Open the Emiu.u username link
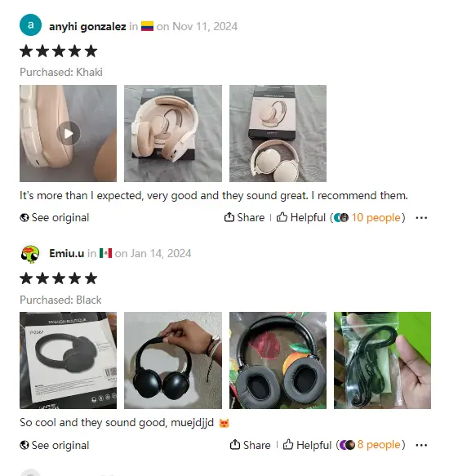 click(x=66, y=253)
